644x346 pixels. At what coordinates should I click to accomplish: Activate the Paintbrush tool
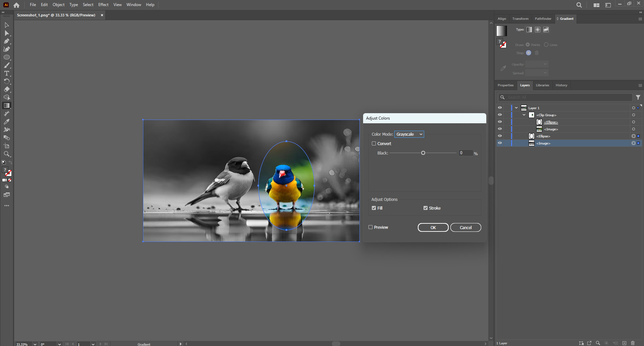[x=7, y=66]
